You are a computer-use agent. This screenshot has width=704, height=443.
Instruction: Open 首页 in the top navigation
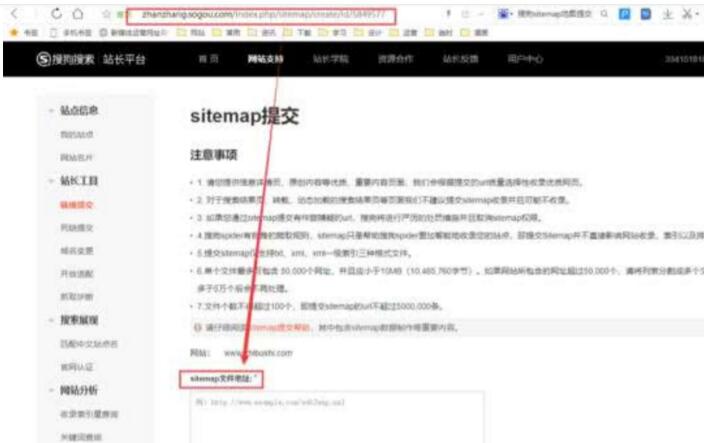209,59
